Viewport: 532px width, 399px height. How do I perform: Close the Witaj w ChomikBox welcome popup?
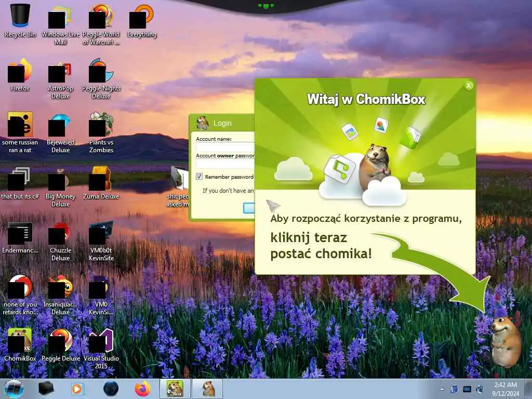[469, 86]
